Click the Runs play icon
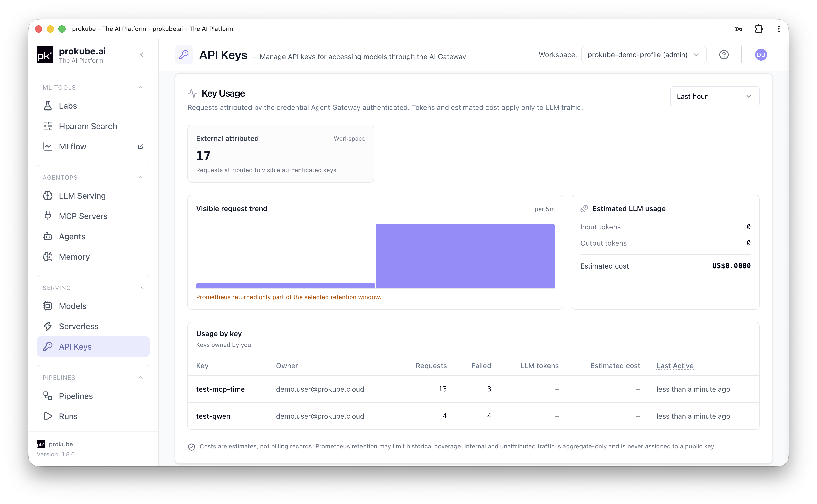The height and width of the screenshot is (504, 817). tap(48, 416)
